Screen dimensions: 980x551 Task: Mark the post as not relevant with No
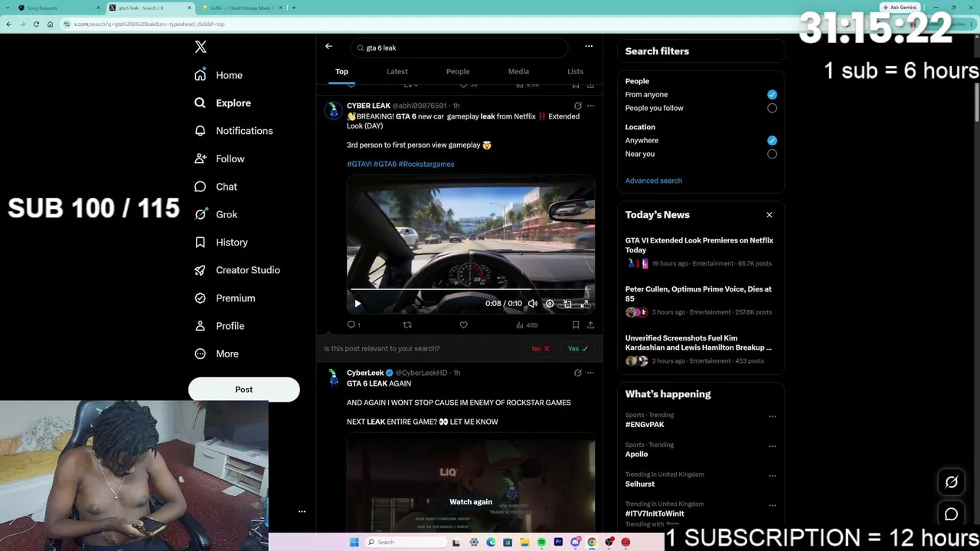pyautogui.click(x=541, y=349)
